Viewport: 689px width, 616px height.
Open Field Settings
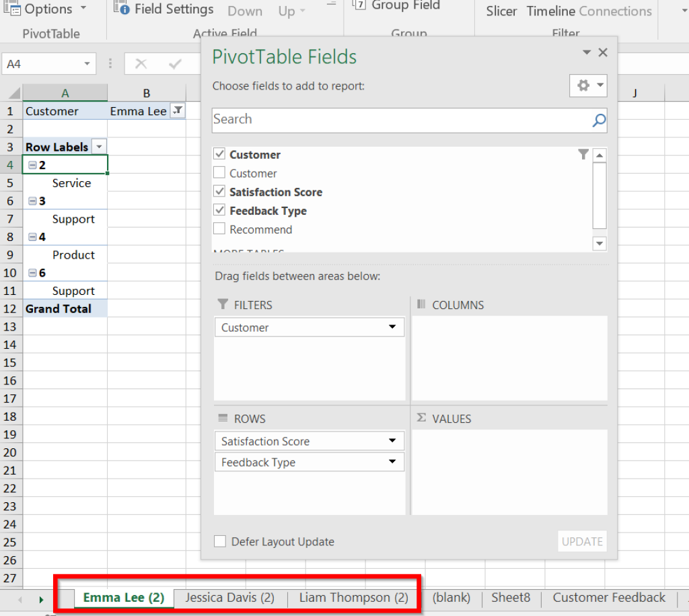pyautogui.click(x=171, y=9)
